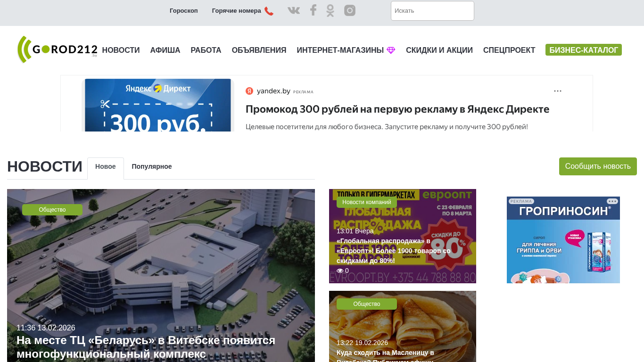Open the ИНТЕРНЕТ-МАГАЗИНЫ menu item
Screen dimensions: 644x362
click(340, 50)
